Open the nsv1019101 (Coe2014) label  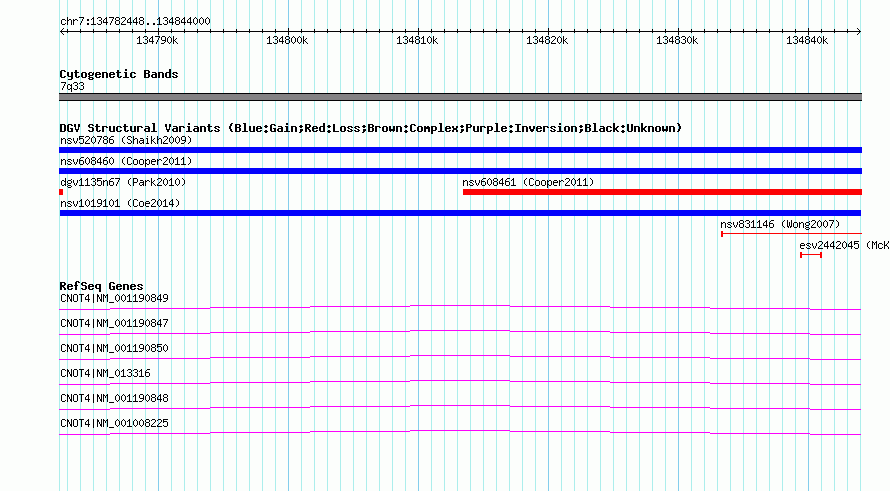click(120, 203)
